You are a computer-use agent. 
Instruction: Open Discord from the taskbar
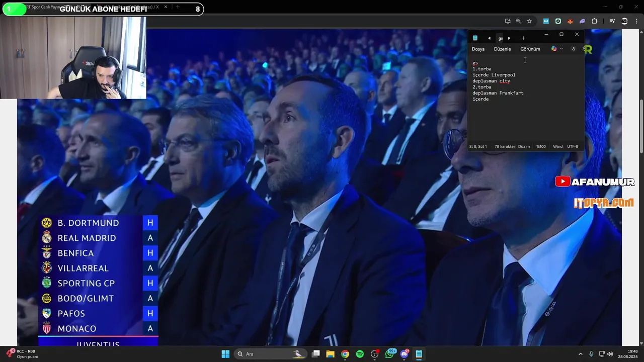coord(405,354)
